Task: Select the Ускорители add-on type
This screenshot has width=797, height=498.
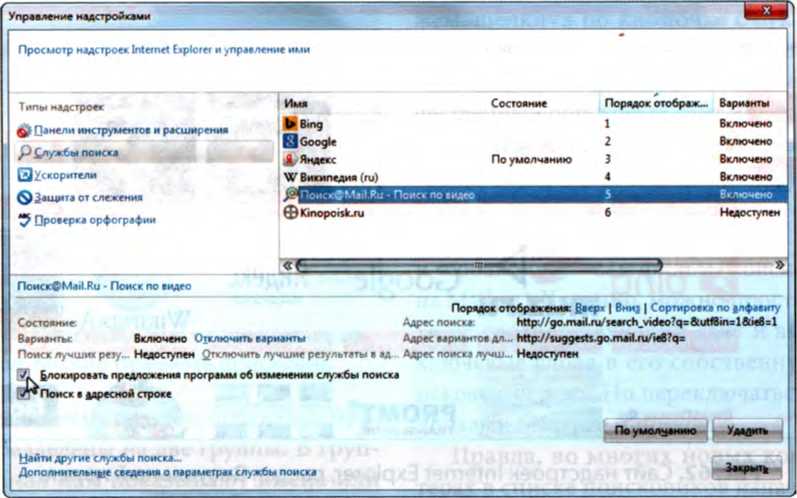Action: click(x=67, y=174)
